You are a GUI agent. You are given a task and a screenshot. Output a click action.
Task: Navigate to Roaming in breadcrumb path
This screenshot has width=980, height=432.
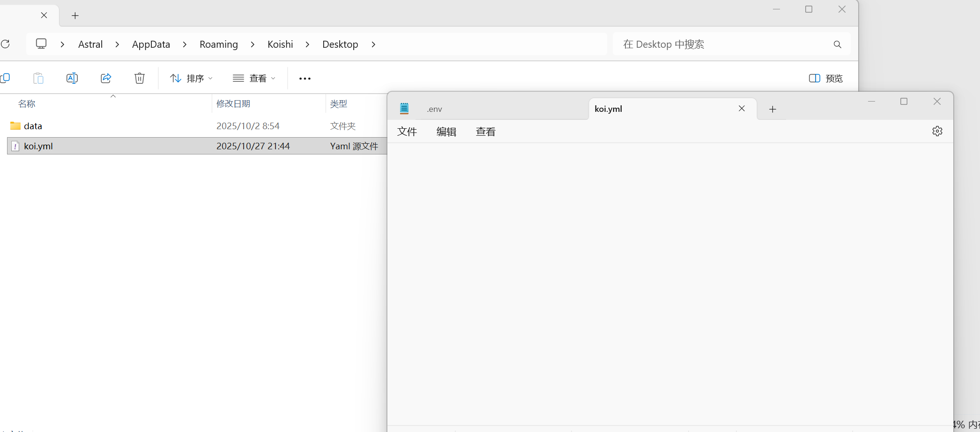218,44
